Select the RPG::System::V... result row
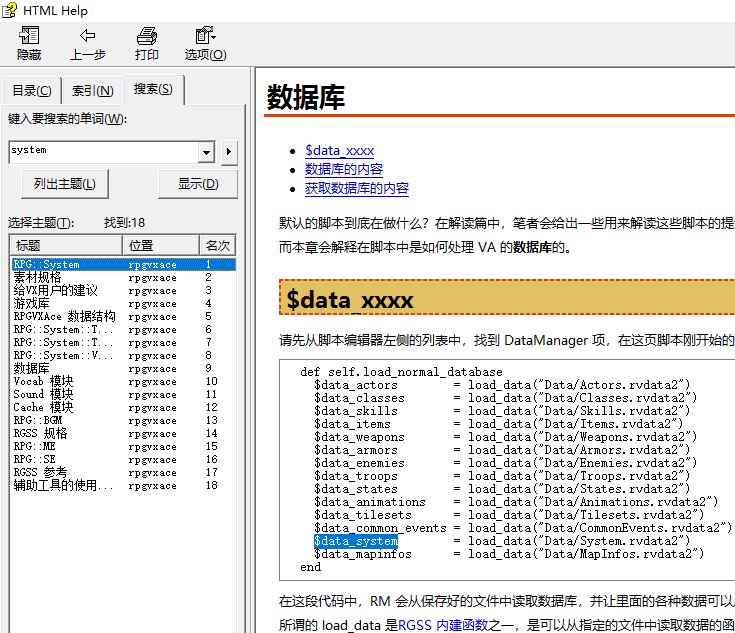This screenshot has height=633, width=735. point(123,355)
